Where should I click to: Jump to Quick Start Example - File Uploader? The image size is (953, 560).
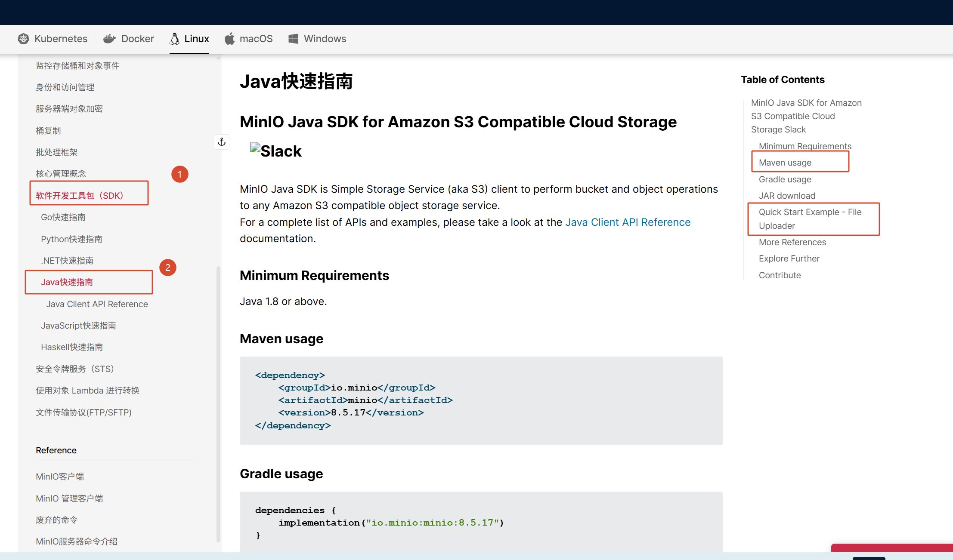pyautogui.click(x=810, y=219)
